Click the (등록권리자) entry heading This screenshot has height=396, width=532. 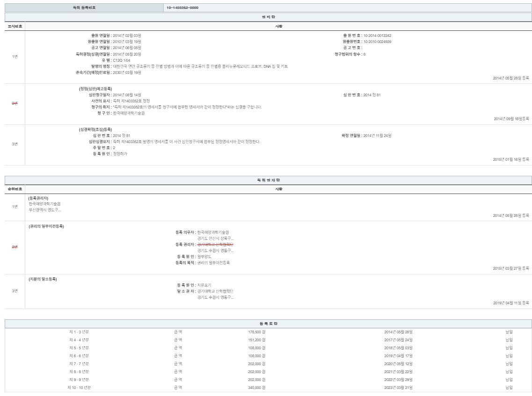[38, 198]
